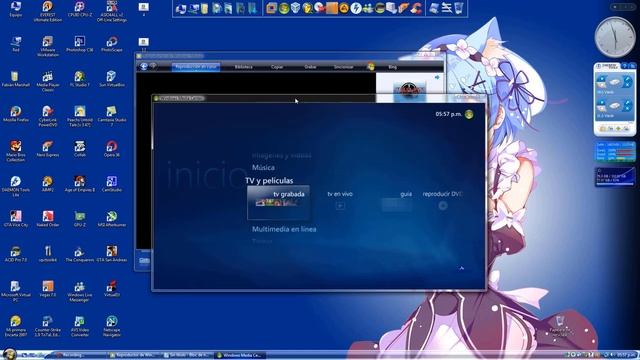Click the blue arrow in Media Player pane
The height and width of the screenshot is (360, 640).
(x=437, y=77)
